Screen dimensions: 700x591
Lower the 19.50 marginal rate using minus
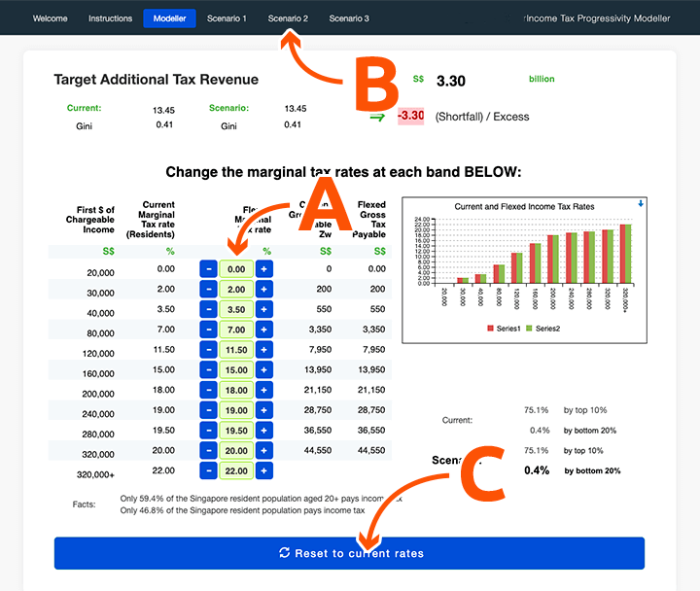209,432
